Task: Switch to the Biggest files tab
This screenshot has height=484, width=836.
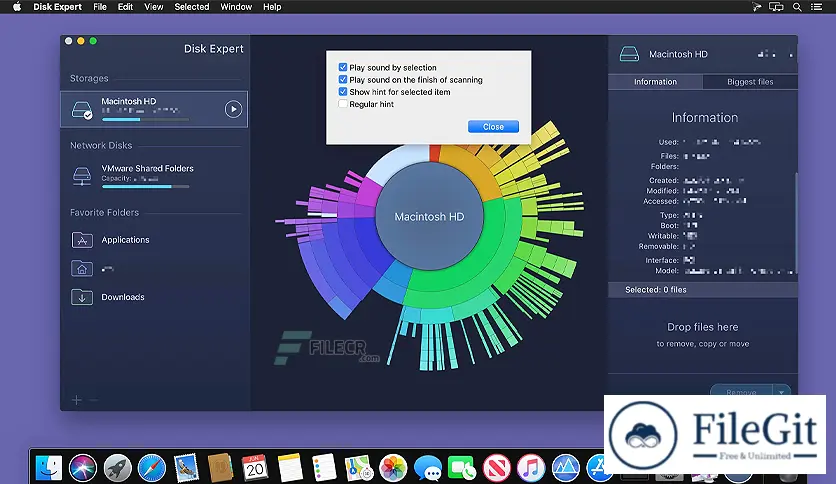Action: click(x=750, y=82)
